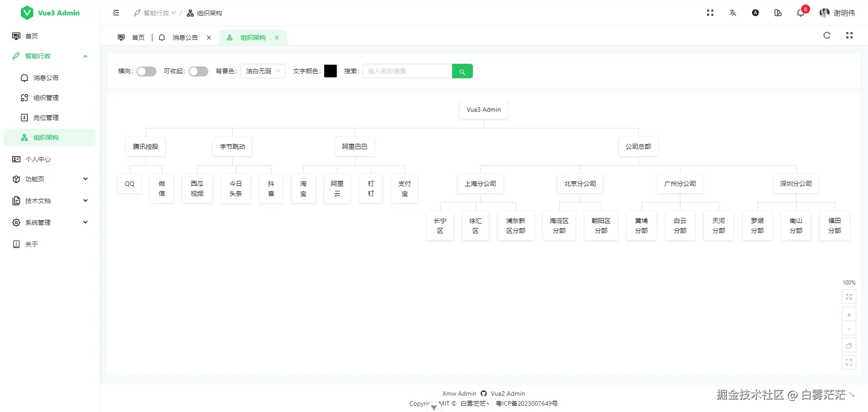Screen dimensions: 868x412
Task: Close the 组织架构 tab
Action: [277, 38]
